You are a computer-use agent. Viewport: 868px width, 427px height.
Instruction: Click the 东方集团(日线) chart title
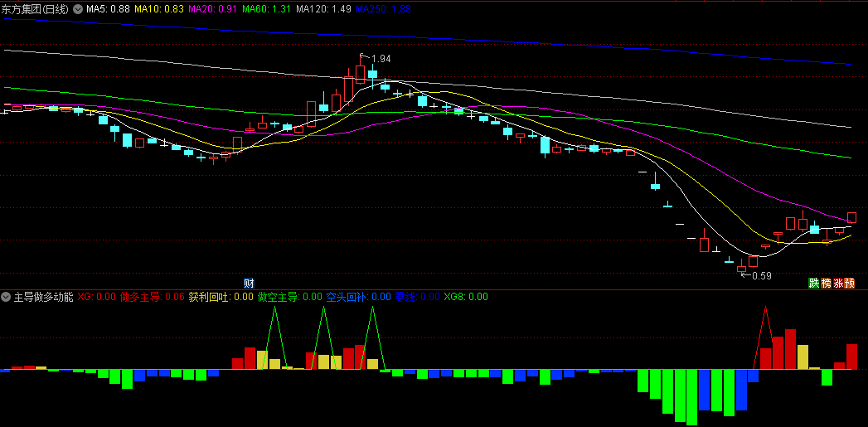36,9
